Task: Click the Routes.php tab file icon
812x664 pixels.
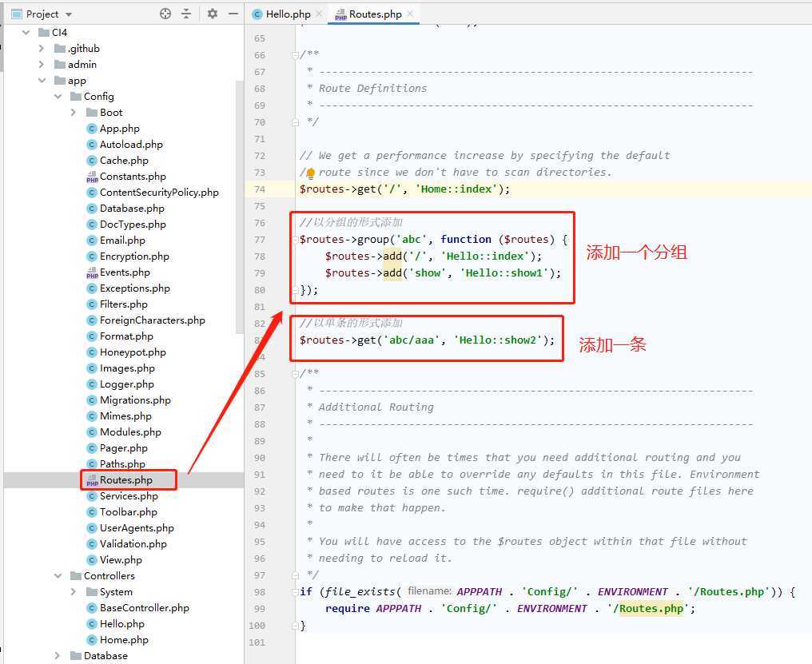Action: pos(340,14)
